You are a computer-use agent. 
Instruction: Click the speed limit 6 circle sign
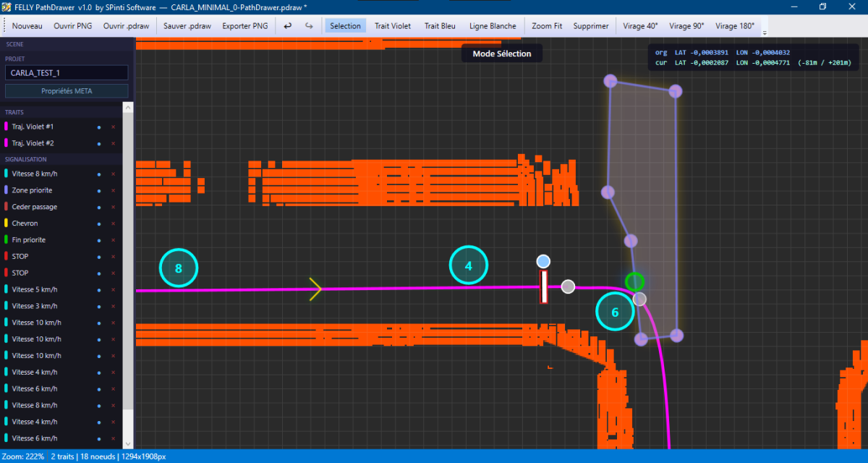pos(615,312)
